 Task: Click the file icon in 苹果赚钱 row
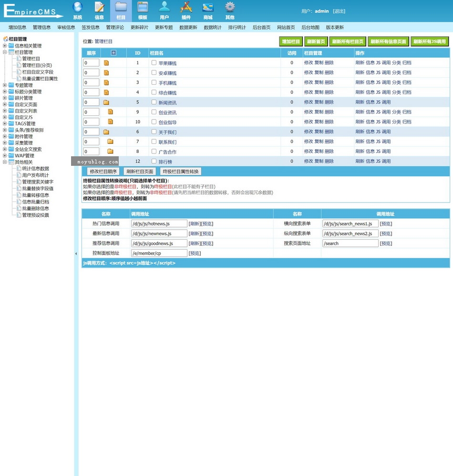coord(106,63)
